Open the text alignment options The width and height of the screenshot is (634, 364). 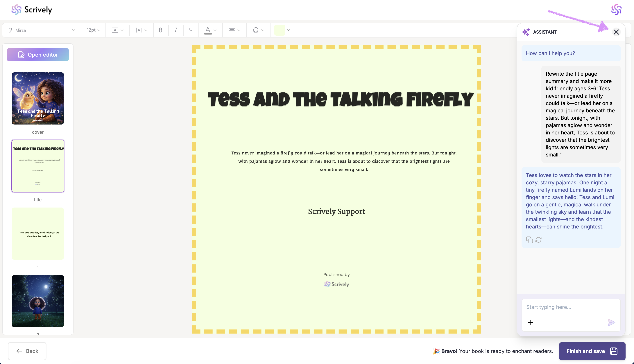[234, 30]
